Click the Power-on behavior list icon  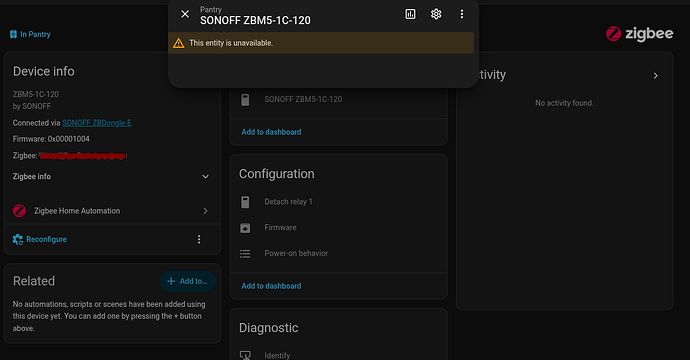(245, 254)
